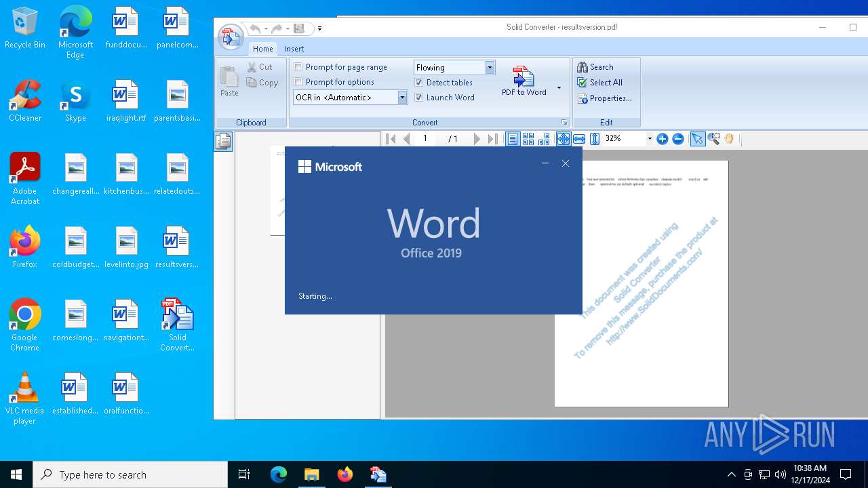Uncheck the Launch Word checkbox
The height and width of the screenshot is (488, 868).
pos(419,98)
